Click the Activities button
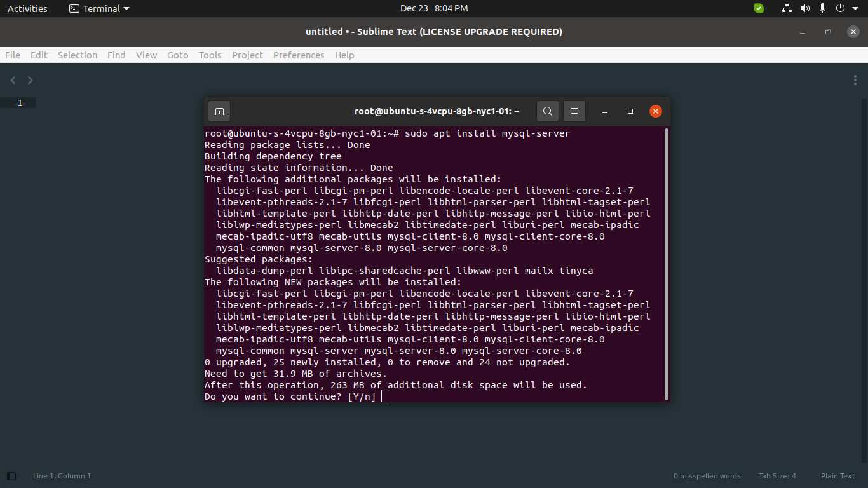Screen dimensions: 868x488 click(27, 8)
